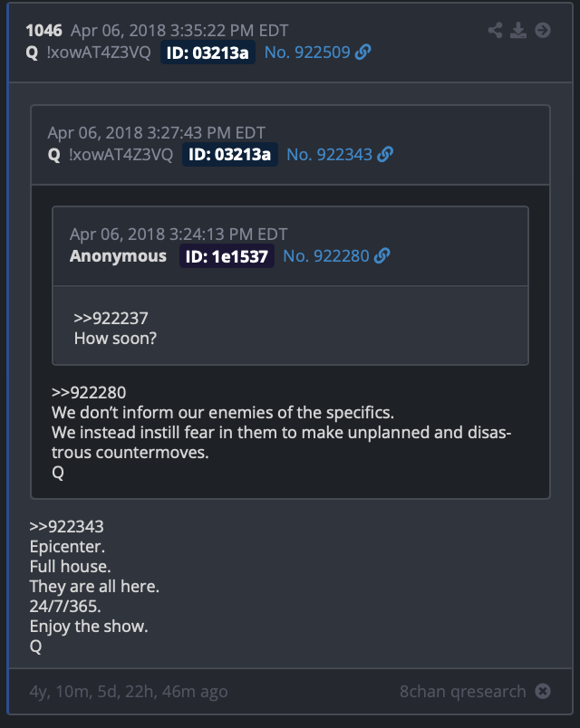Click the post number 1046
Image resolution: width=580 pixels, height=728 pixels.
click(43, 31)
